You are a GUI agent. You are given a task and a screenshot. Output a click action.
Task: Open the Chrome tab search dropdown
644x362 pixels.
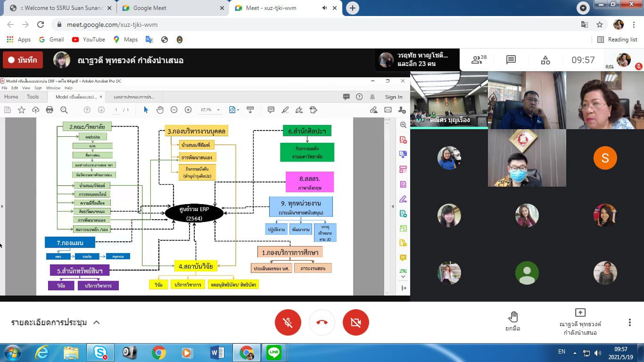pos(583,8)
